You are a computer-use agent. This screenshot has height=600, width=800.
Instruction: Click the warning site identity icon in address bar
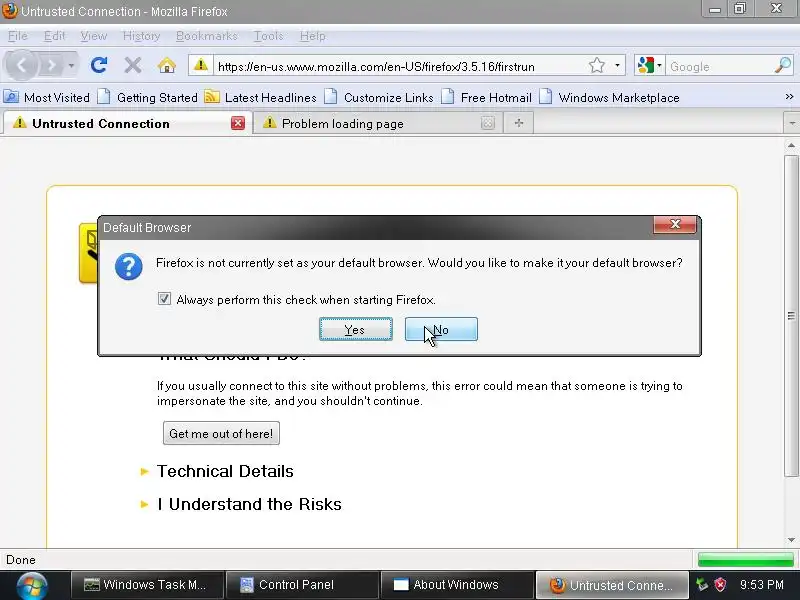pos(201,65)
